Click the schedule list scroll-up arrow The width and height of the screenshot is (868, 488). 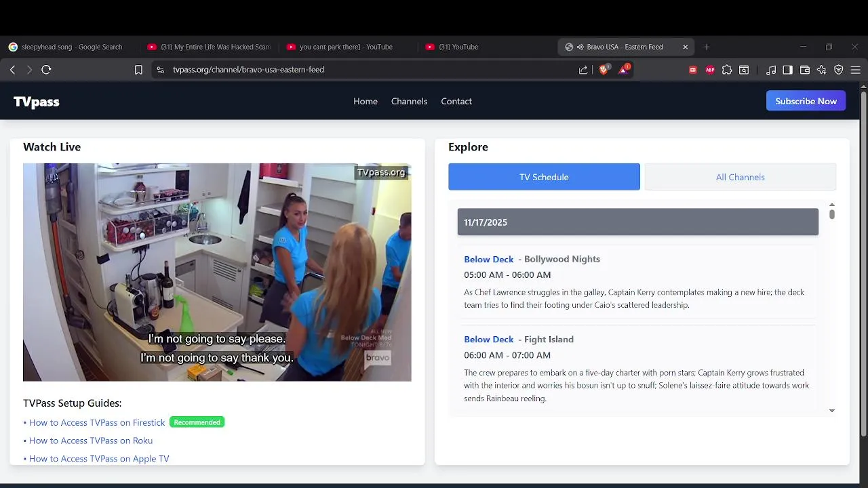(831, 205)
